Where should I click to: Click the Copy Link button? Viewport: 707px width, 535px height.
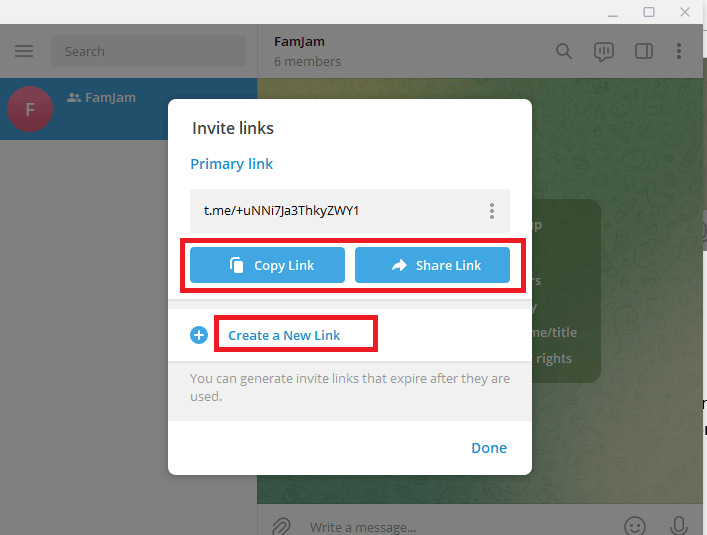point(267,265)
